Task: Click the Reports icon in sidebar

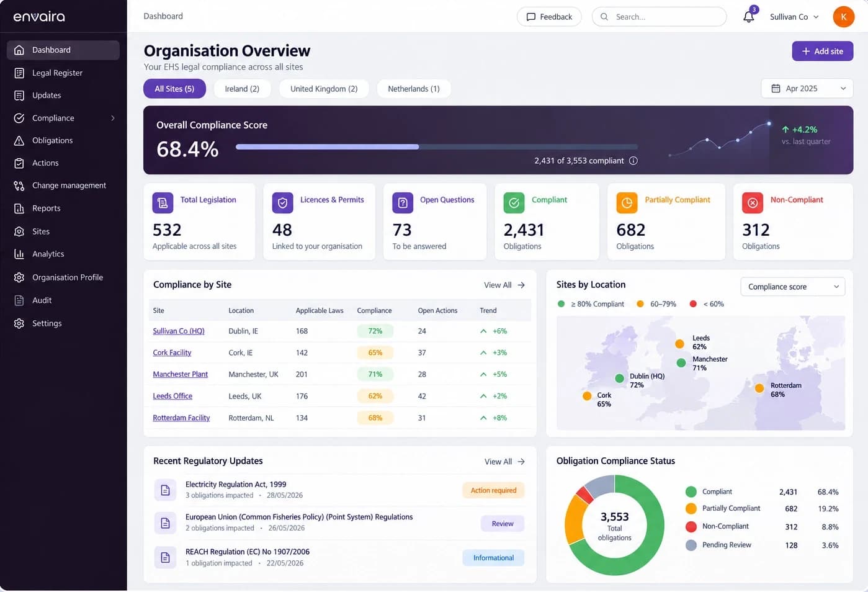Action: (x=19, y=209)
